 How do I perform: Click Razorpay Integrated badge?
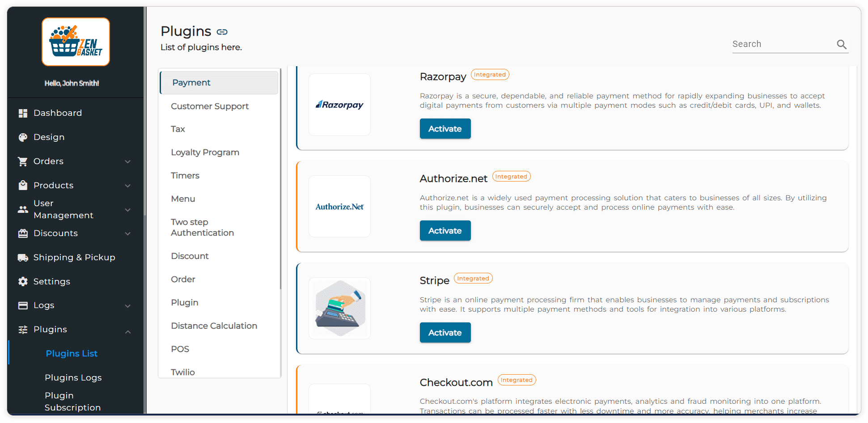(x=490, y=75)
